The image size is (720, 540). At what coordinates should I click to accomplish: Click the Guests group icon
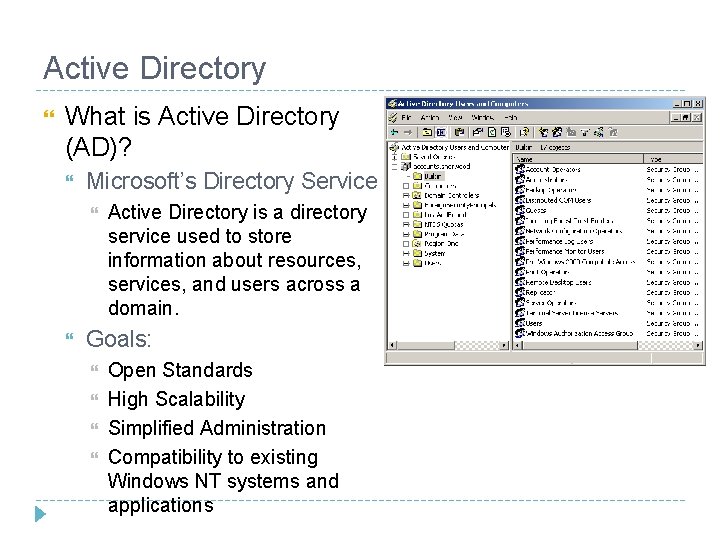[x=519, y=210]
